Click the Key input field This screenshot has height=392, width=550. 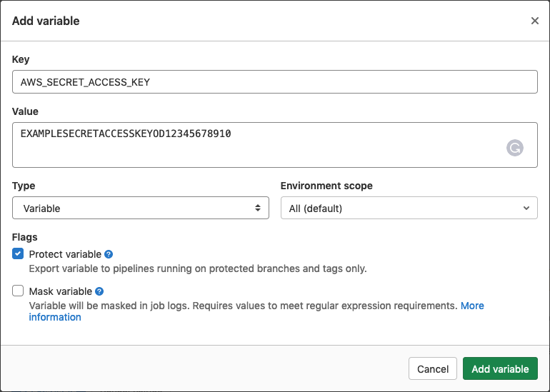click(275, 81)
